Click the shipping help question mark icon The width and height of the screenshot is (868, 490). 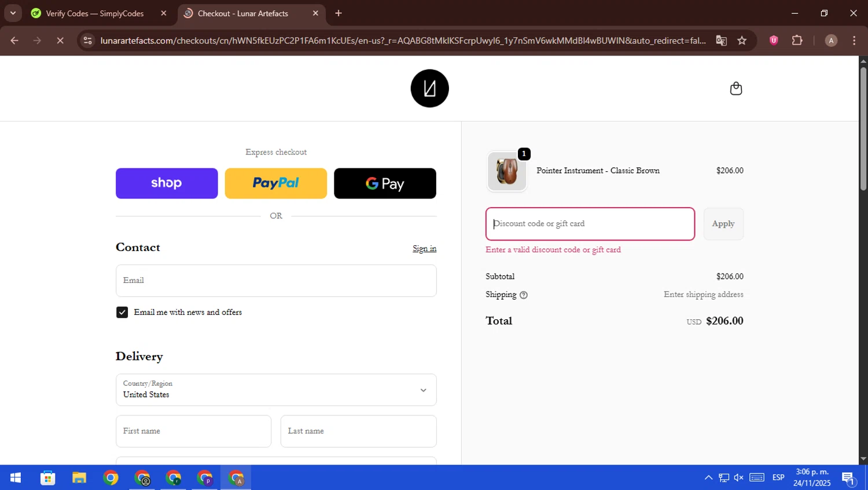tap(524, 295)
